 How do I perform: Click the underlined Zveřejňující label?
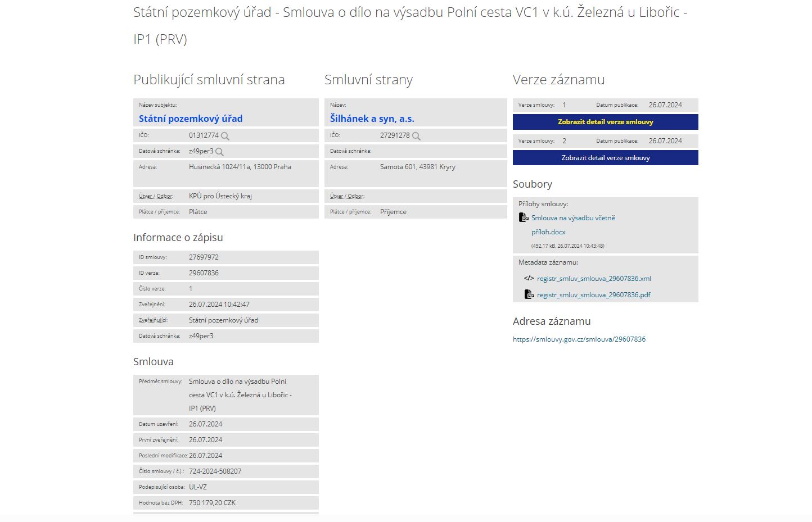153,320
